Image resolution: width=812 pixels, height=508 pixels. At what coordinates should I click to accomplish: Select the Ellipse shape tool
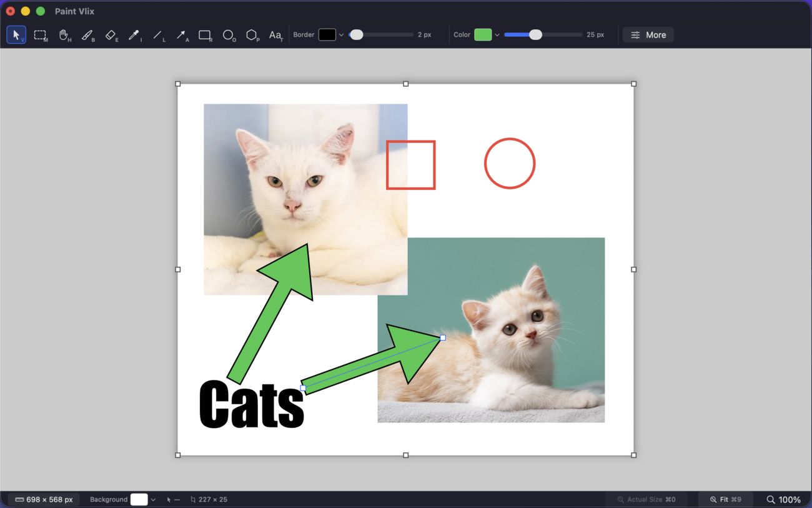click(x=229, y=35)
